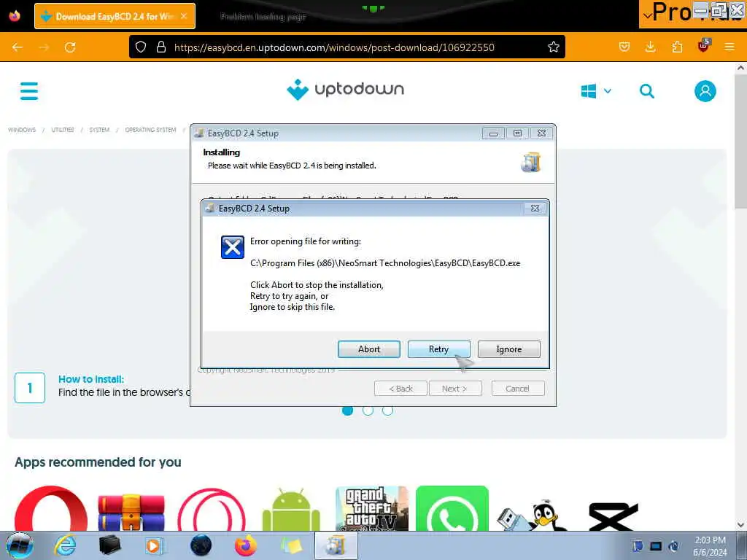Open the Firefox downloads panel
This screenshot has width=747, height=560.
click(650, 47)
